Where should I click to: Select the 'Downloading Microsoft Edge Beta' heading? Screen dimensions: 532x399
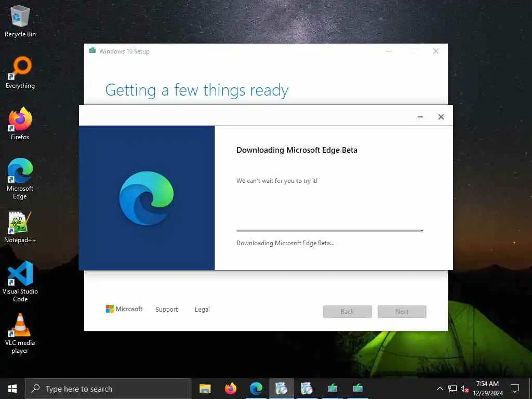(297, 150)
